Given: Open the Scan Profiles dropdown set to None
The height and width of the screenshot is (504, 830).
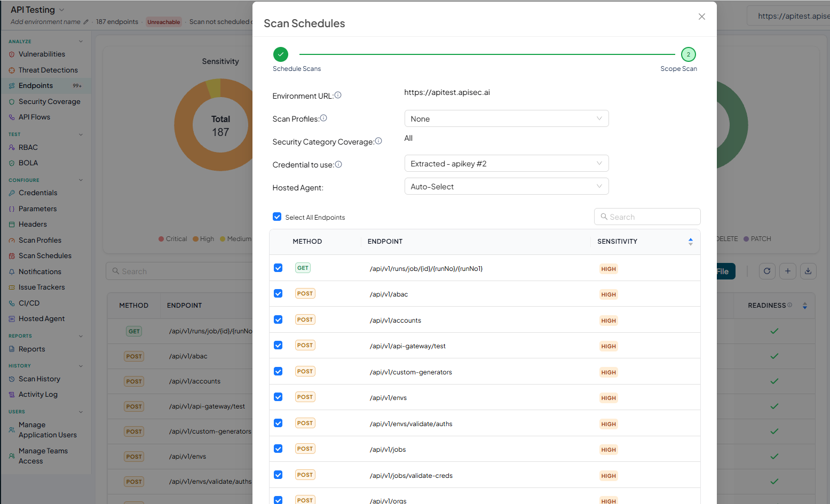Looking at the screenshot, I should pyautogui.click(x=507, y=118).
